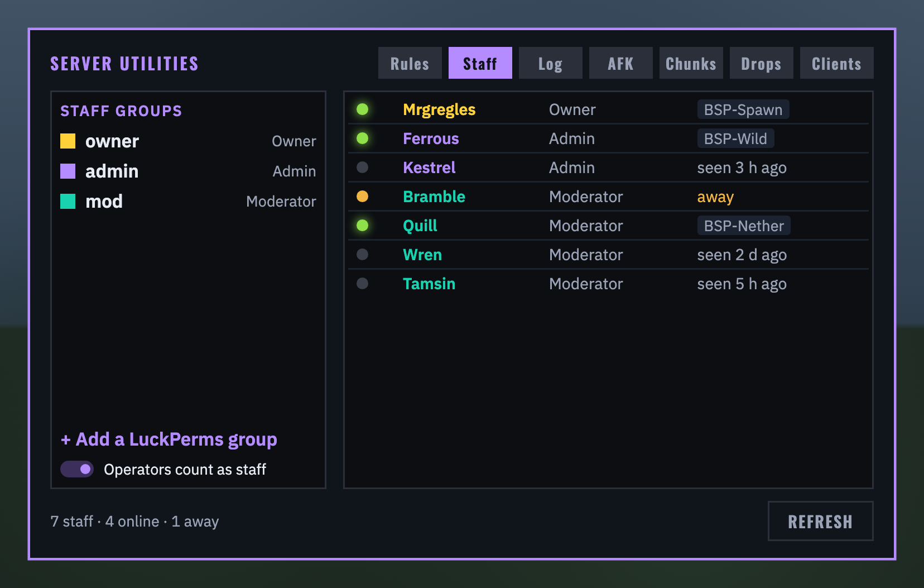
Task: Open the Rules tab
Action: point(410,63)
